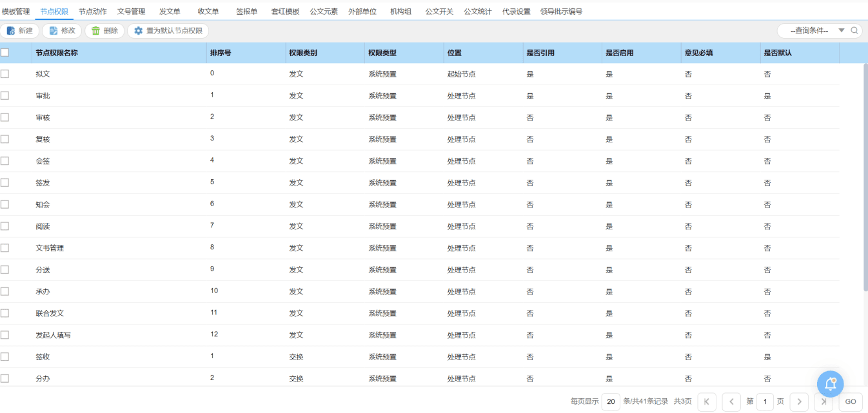Open the 套红模板 tab
The width and height of the screenshot is (868, 413).
pos(285,12)
